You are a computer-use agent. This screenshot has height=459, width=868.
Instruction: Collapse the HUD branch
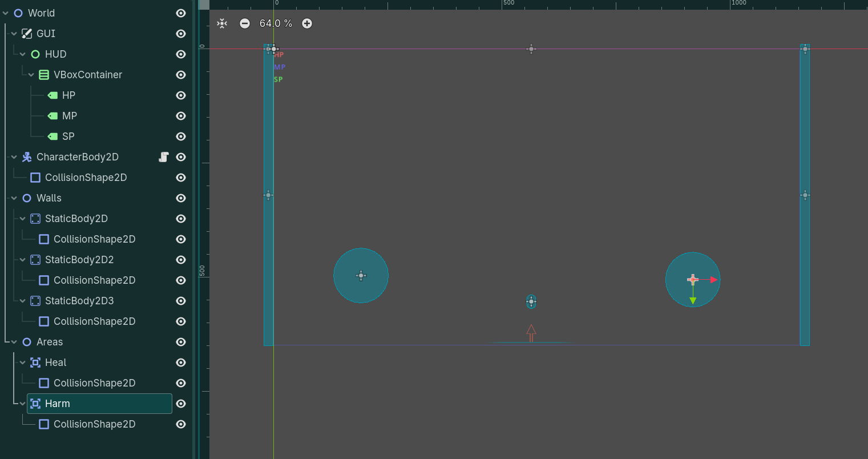tap(23, 54)
